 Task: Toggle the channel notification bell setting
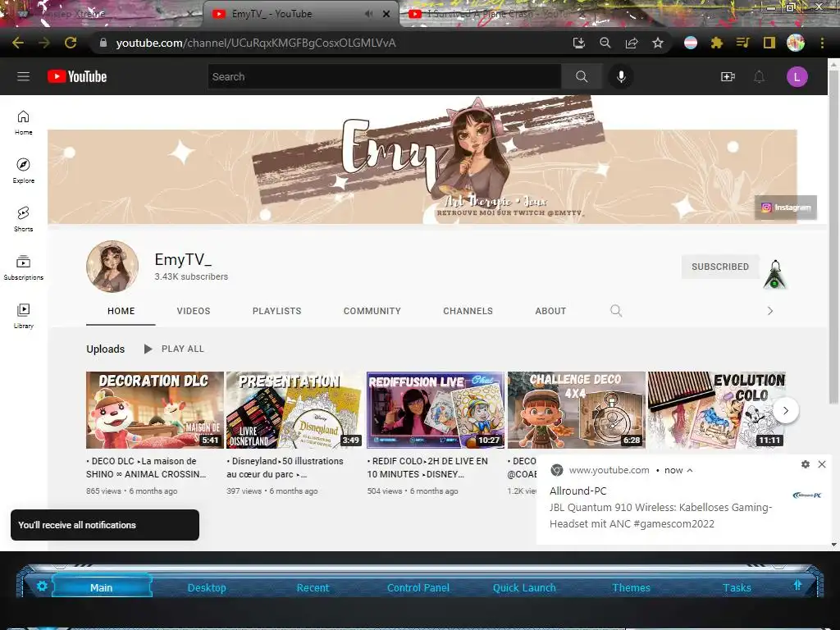(775, 274)
